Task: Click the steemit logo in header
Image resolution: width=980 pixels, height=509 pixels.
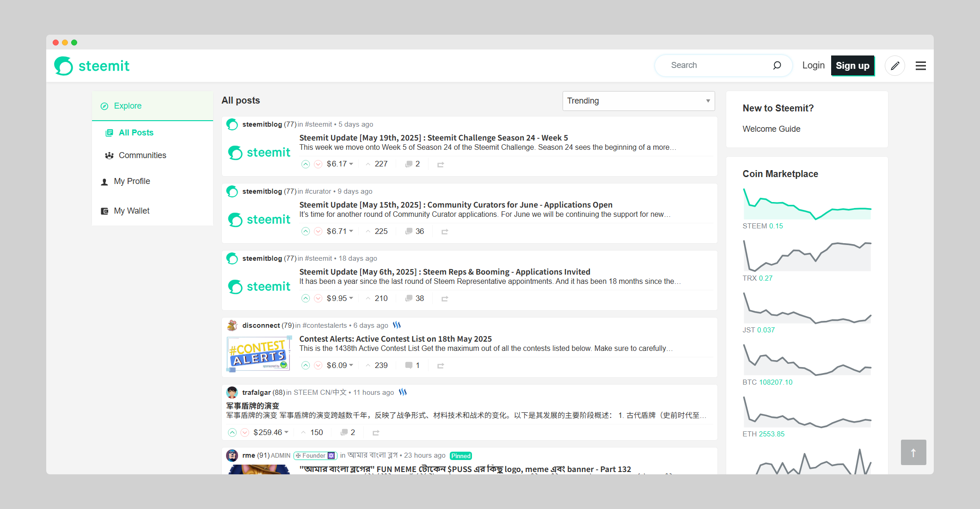Action: (x=92, y=66)
